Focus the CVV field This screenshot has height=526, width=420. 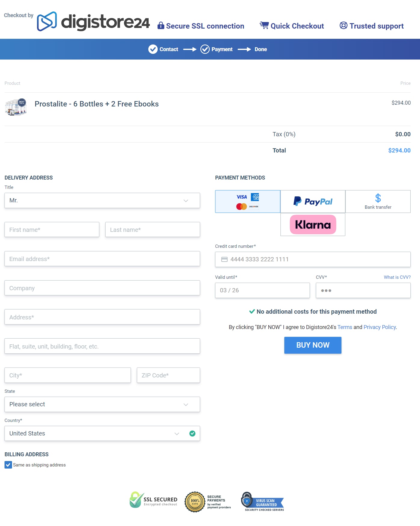pyautogui.click(x=363, y=290)
